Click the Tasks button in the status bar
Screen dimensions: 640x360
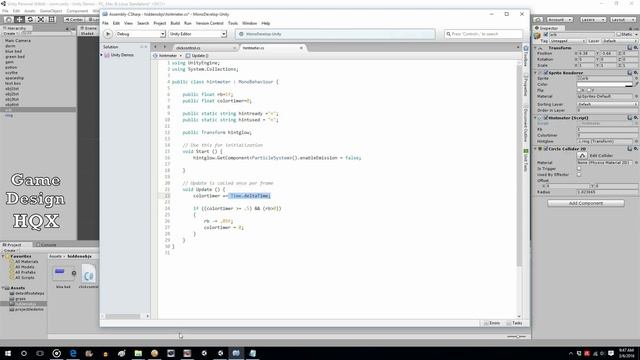click(514, 323)
